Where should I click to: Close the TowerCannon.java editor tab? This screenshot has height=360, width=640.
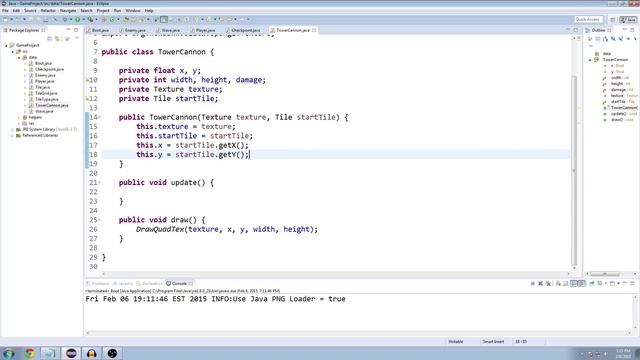pos(314,30)
